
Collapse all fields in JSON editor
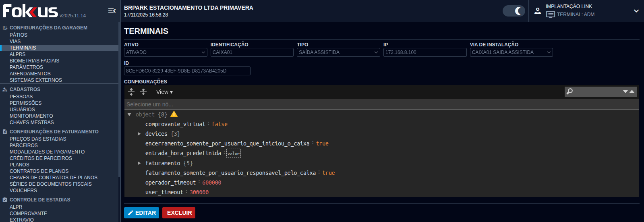click(143, 92)
